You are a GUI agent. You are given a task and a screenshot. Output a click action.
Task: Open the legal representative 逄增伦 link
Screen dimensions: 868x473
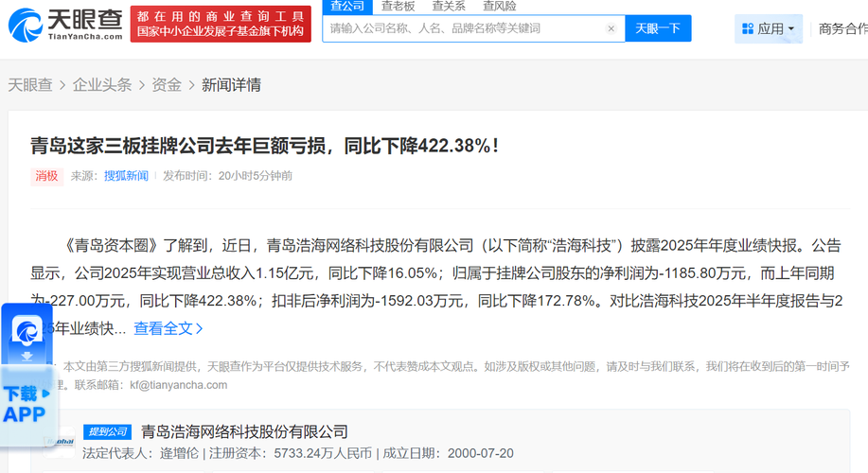click(x=179, y=454)
